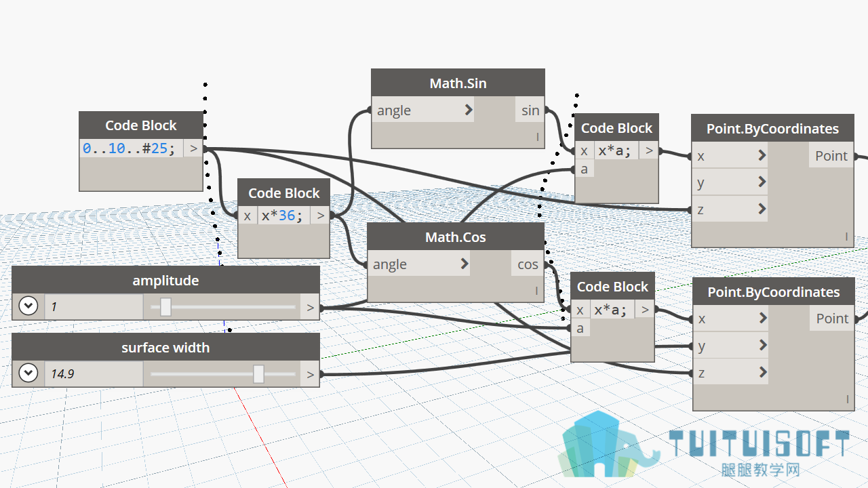Click z port of upper Point.ByCoordinates node

pos(730,209)
